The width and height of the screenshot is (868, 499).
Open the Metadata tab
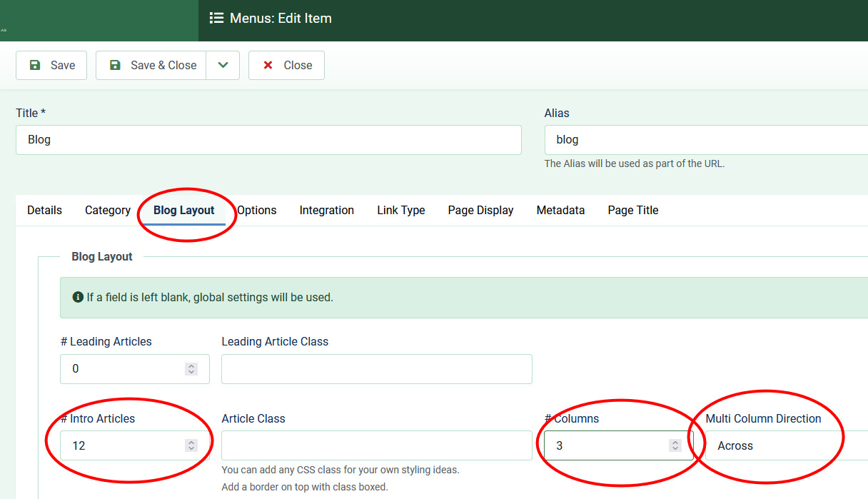coord(560,211)
